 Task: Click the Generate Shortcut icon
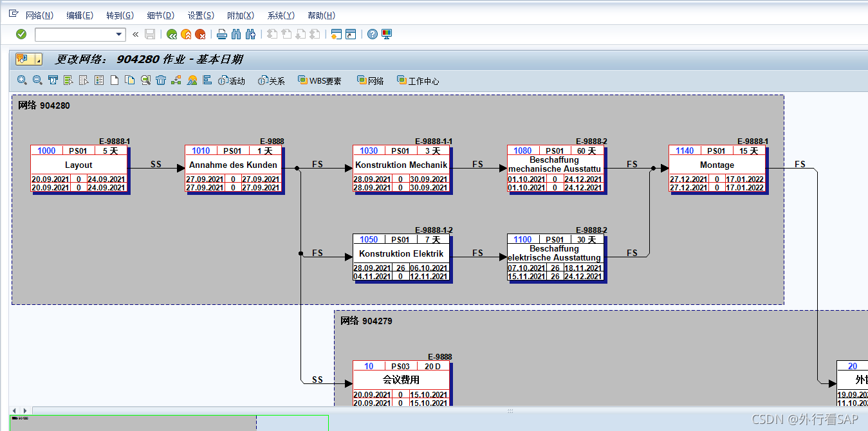tap(351, 34)
